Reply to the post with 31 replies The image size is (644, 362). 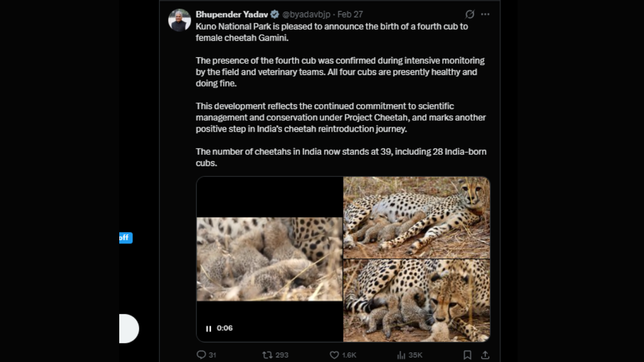click(x=201, y=355)
